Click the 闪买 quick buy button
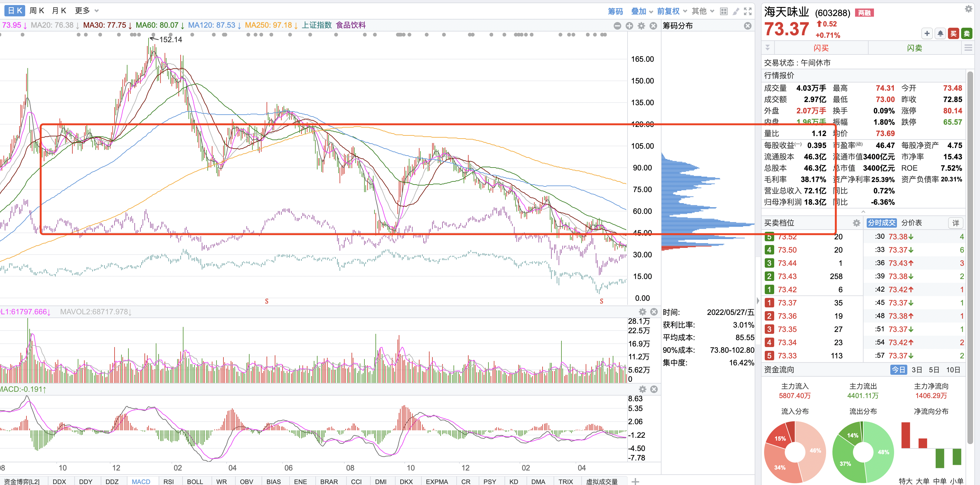This screenshot has width=980, height=485. (x=821, y=48)
